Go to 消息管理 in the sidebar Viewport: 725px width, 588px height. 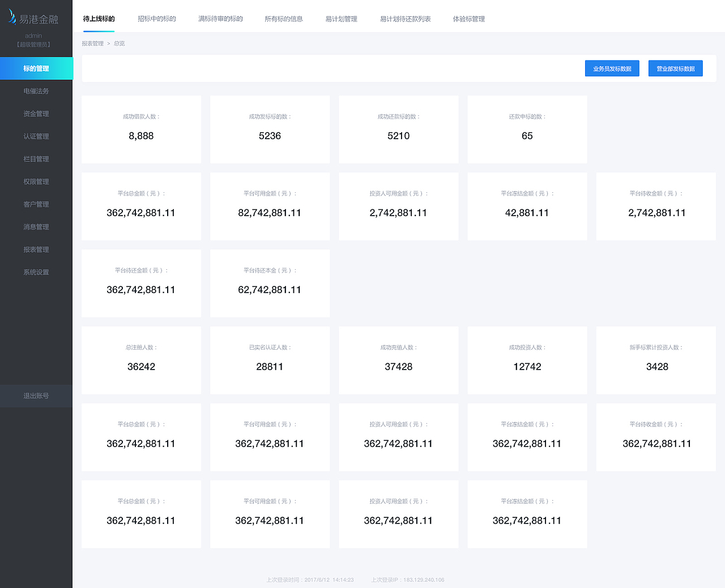(36, 227)
